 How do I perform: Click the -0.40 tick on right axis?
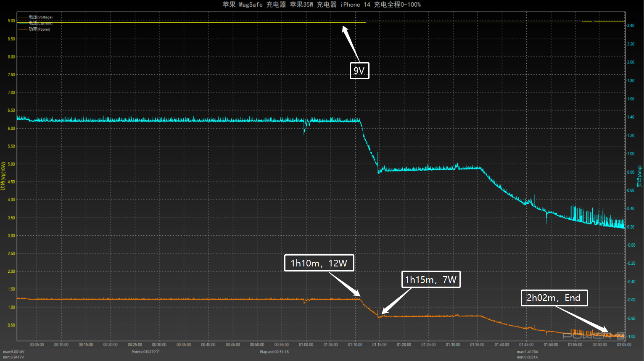(631, 282)
